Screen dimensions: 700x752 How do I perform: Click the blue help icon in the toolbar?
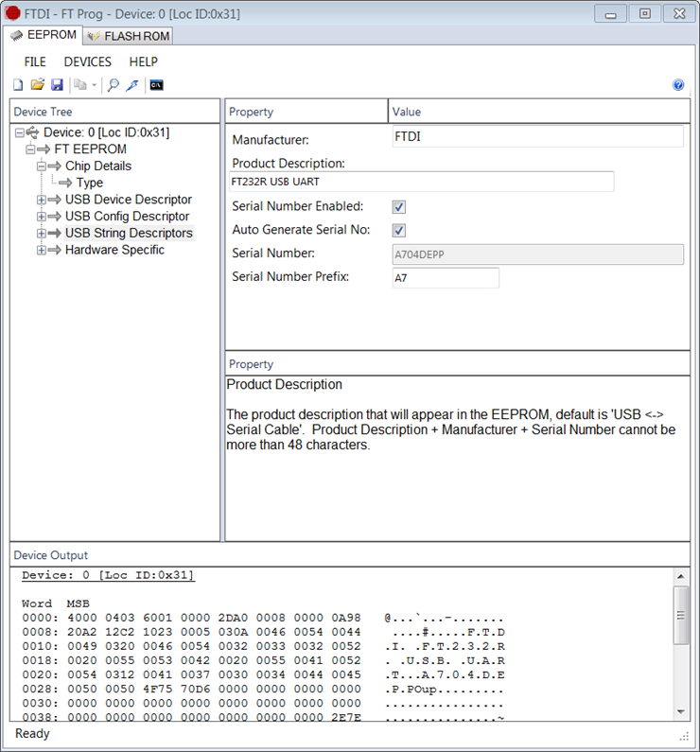[678, 85]
